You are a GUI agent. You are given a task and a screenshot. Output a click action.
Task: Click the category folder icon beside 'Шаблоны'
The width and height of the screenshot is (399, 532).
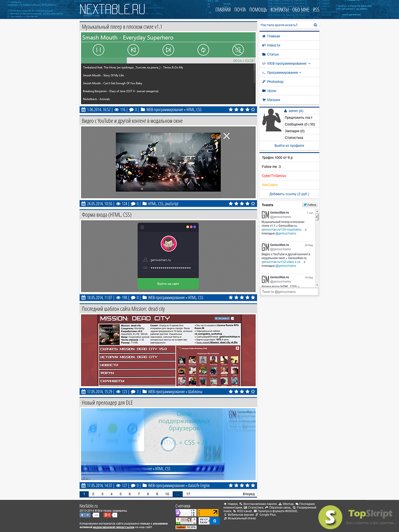(x=144, y=392)
